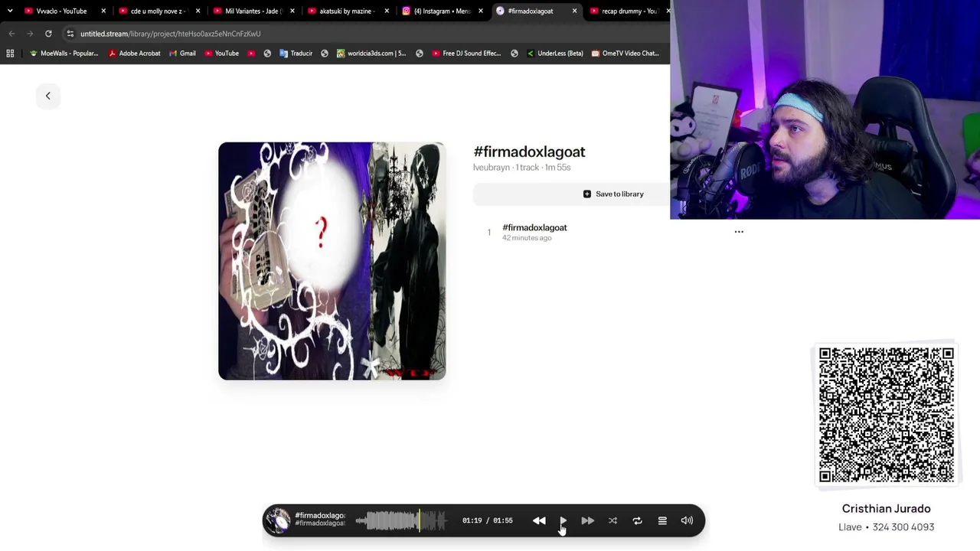The height and width of the screenshot is (551, 980).
Task: Open the Traducir bookmark
Action: pyautogui.click(x=296, y=54)
